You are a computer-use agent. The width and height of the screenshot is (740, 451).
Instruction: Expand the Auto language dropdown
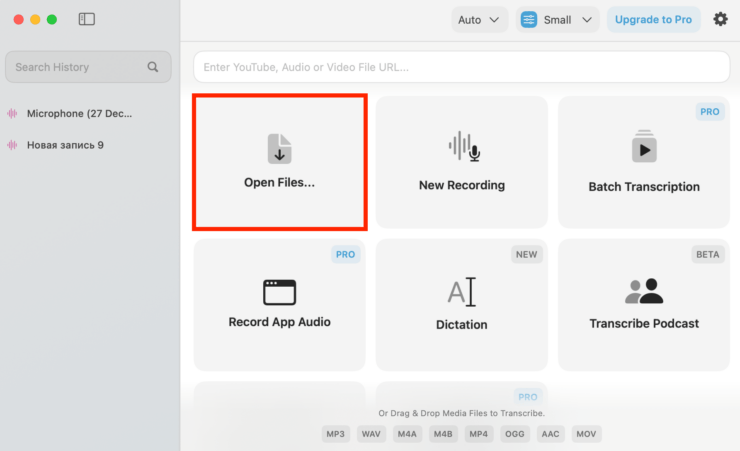point(480,20)
